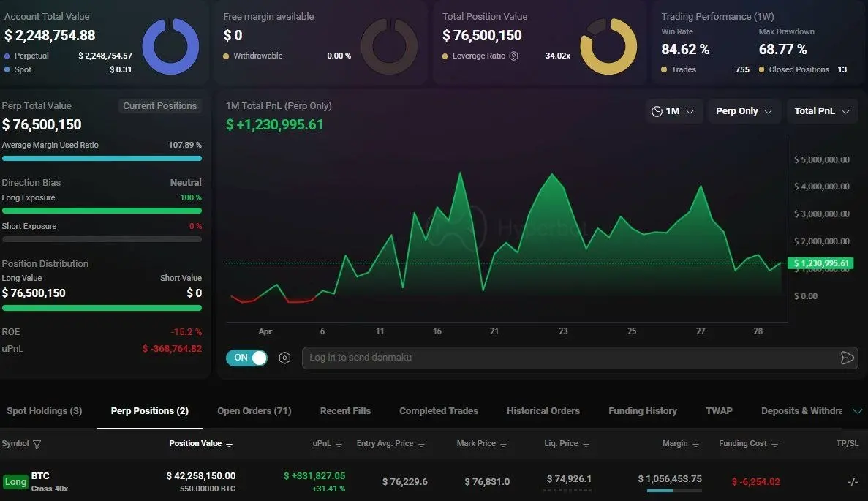Screen dimensions: 868x501
Task: Open the Total PnL metric dropdown
Action: (822, 111)
